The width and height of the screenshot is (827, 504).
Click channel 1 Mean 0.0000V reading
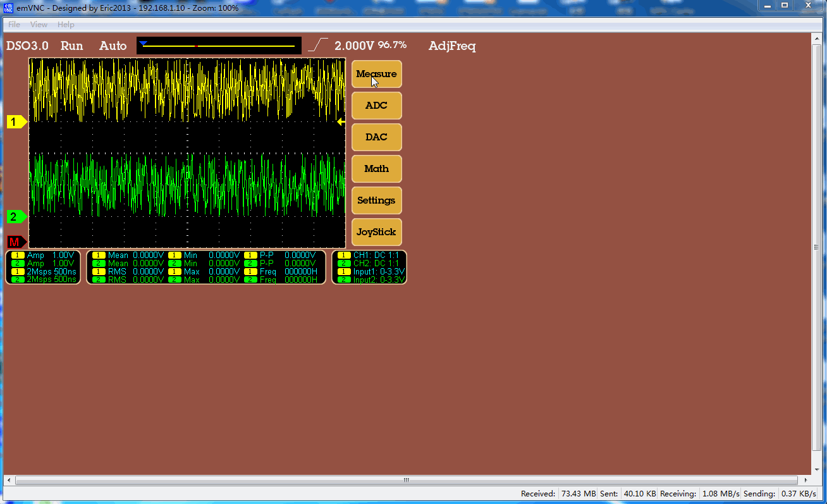click(x=128, y=255)
